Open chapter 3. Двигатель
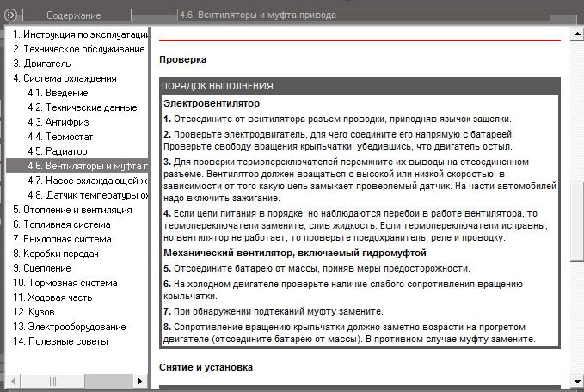This screenshot has height=392, width=584. (x=41, y=64)
